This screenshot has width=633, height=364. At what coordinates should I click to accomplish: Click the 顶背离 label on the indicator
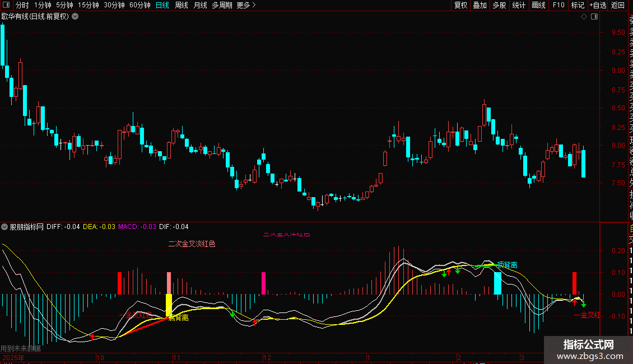click(508, 265)
